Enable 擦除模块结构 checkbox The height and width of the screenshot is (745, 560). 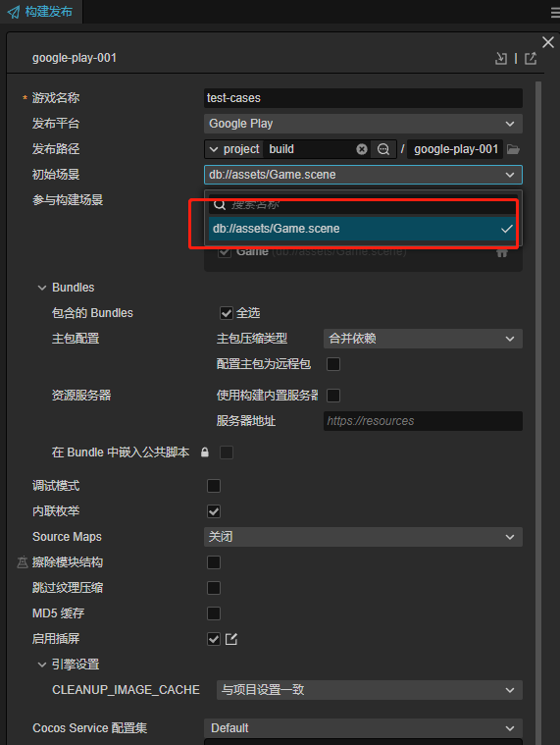[214, 562]
